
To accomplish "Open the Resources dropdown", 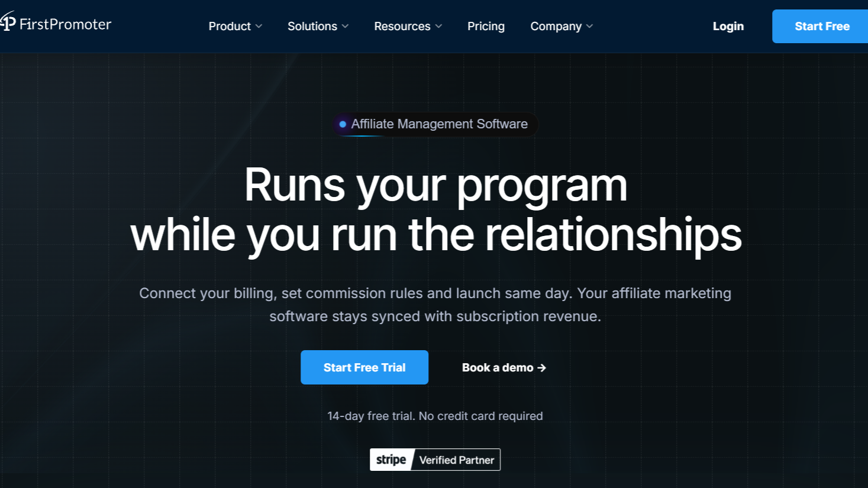I will tap(408, 26).
